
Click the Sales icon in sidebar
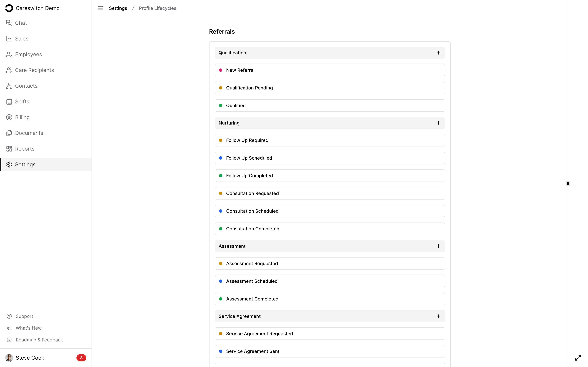pyautogui.click(x=9, y=39)
